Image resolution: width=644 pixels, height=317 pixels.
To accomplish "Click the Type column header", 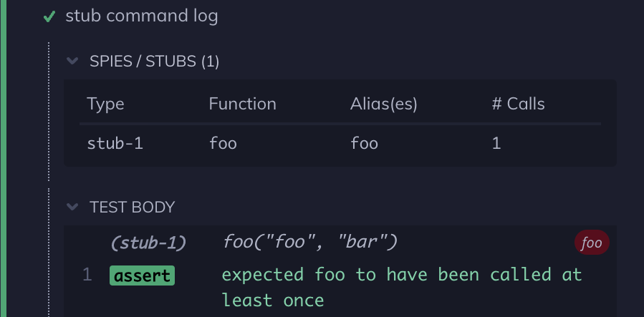I will click(x=105, y=104).
